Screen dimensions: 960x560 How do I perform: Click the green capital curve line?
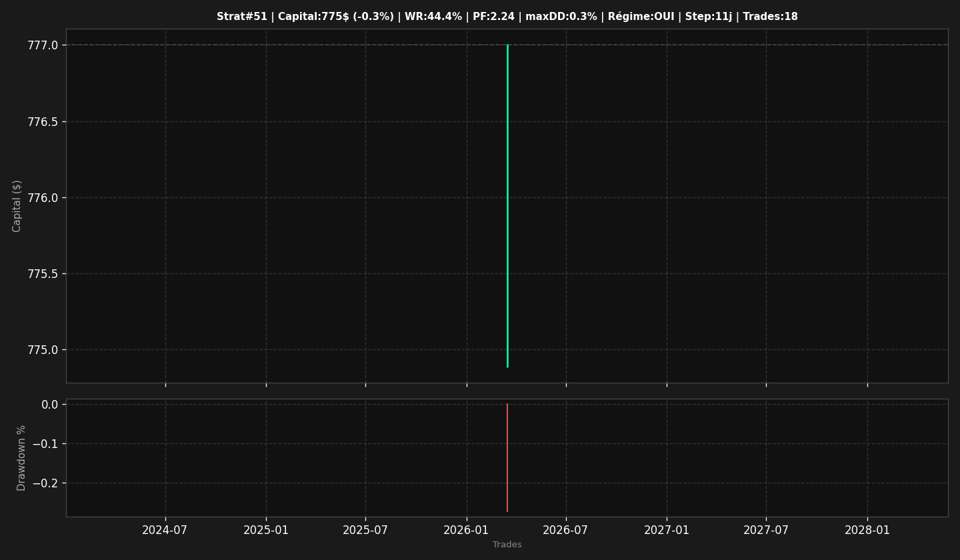pos(507,205)
